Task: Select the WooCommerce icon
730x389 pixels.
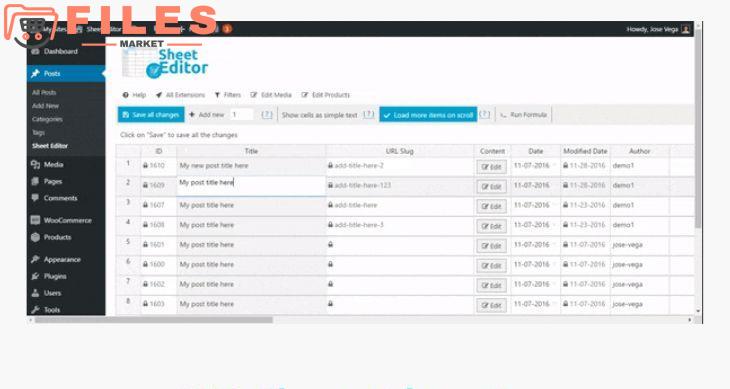Action: coord(35,220)
